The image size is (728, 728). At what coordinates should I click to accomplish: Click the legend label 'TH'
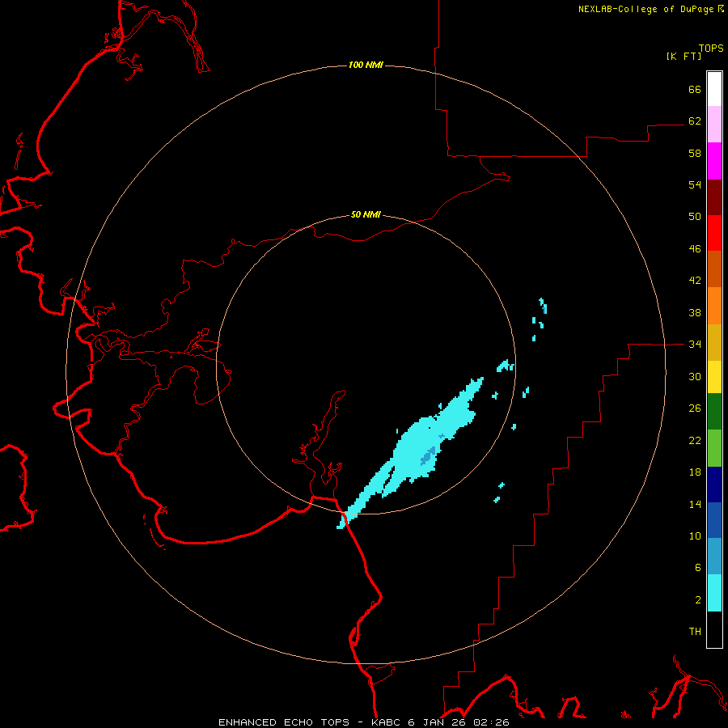(695, 632)
